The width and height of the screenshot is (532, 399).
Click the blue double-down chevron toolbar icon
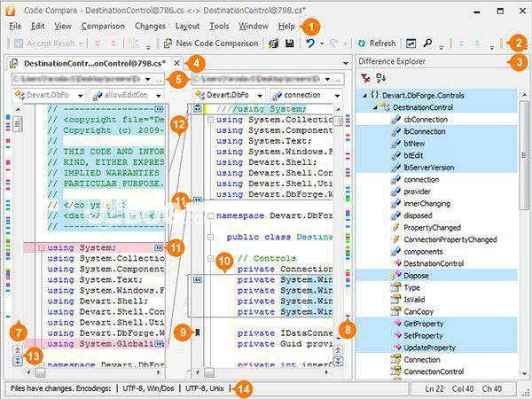tap(461, 43)
